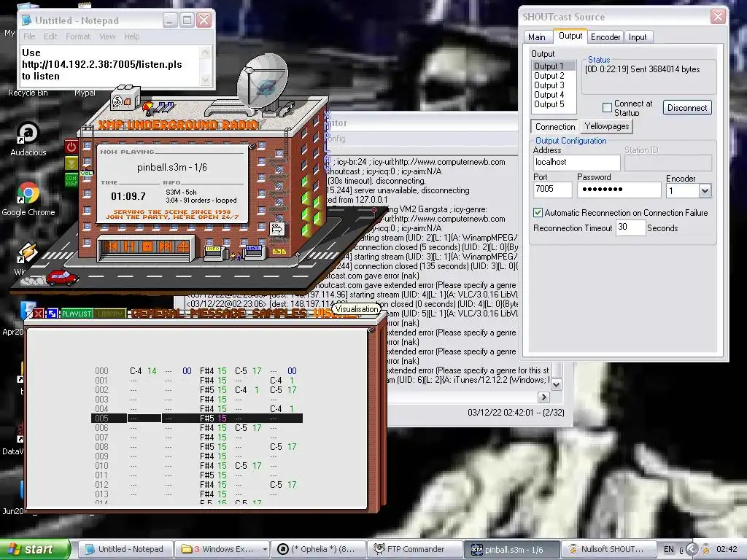Switch to Main tab in SHOUTcast Source
Image resolution: width=747 pixels, height=560 pixels.
tap(536, 36)
